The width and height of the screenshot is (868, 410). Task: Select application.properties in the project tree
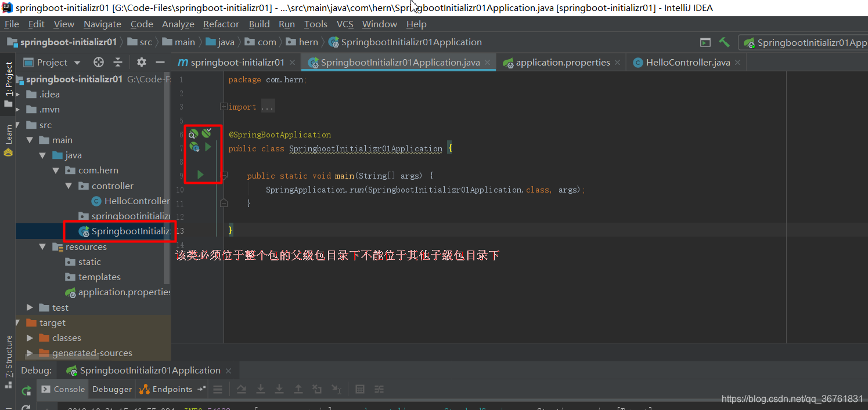(x=118, y=292)
